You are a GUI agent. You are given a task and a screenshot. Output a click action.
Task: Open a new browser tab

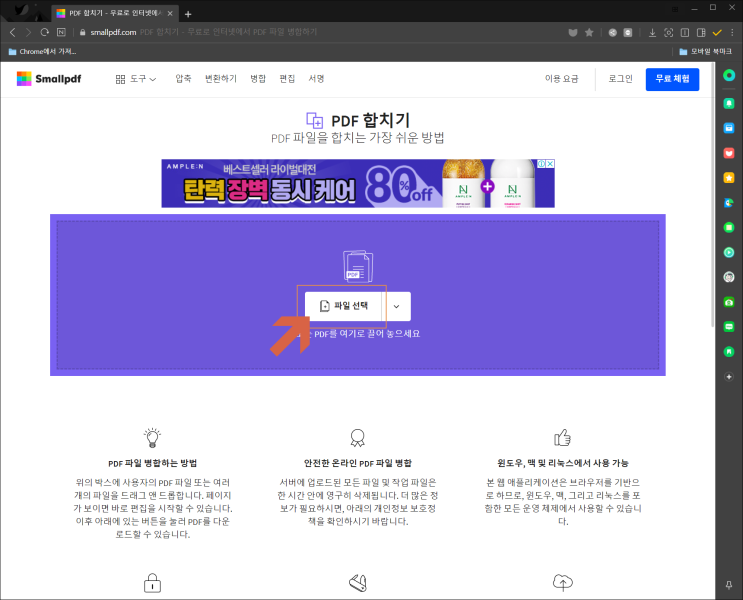coord(188,14)
